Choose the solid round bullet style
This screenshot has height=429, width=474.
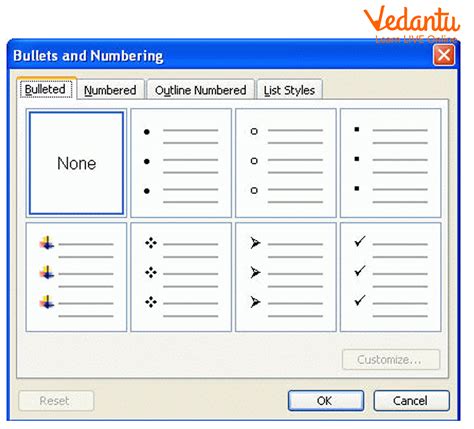point(181,163)
